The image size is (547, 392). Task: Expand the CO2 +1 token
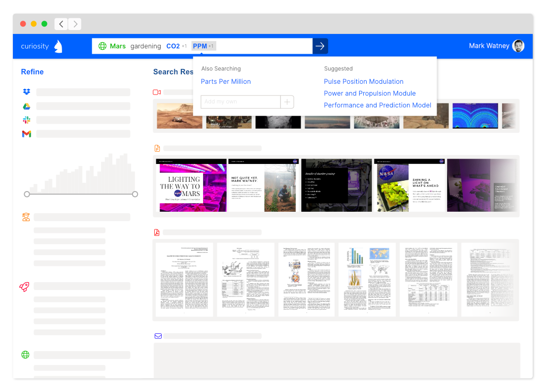point(176,46)
